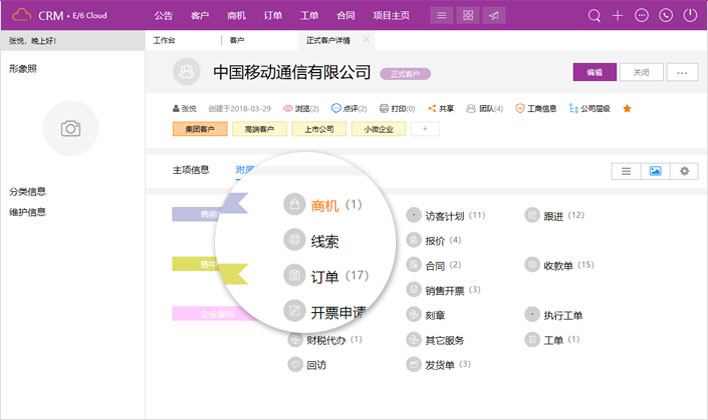The width and height of the screenshot is (708, 420).
Task: Click the phone call icon in top bar
Action: pyautogui.click(x=666, y=16)
